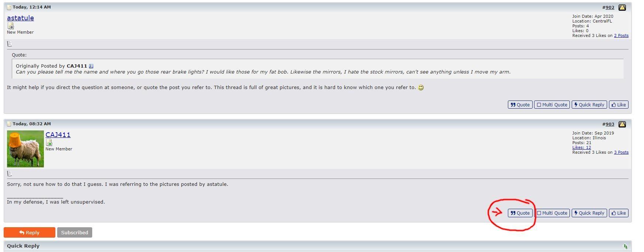Click the reputation icon under astatule's username
The image size is (644, 252).
point(11,26)
